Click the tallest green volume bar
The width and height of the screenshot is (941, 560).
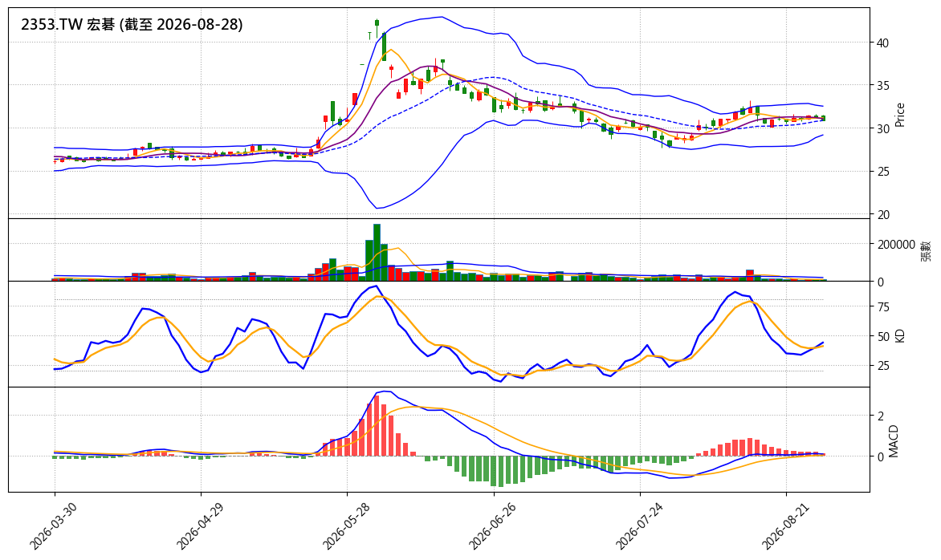click(377, 253)
